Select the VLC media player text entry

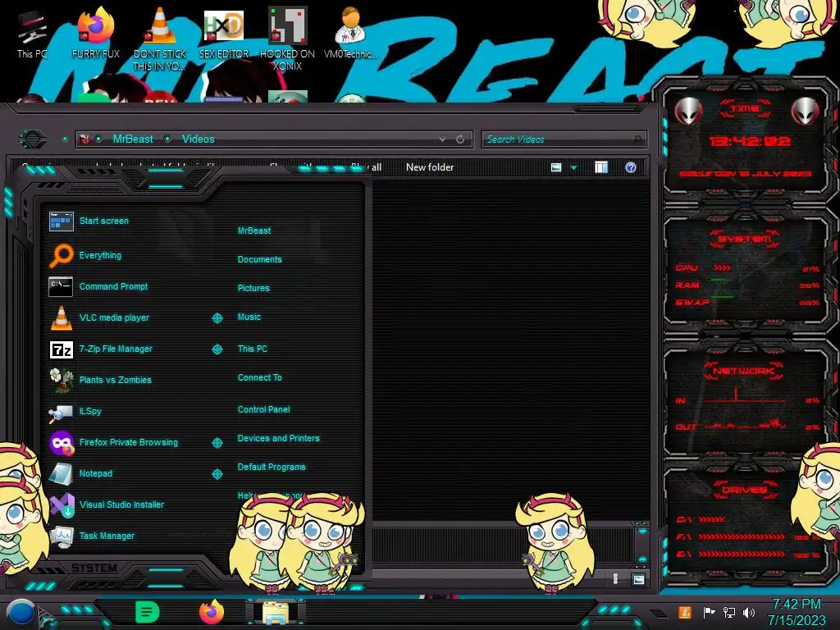pyautogui.click(x=114, y=317)
